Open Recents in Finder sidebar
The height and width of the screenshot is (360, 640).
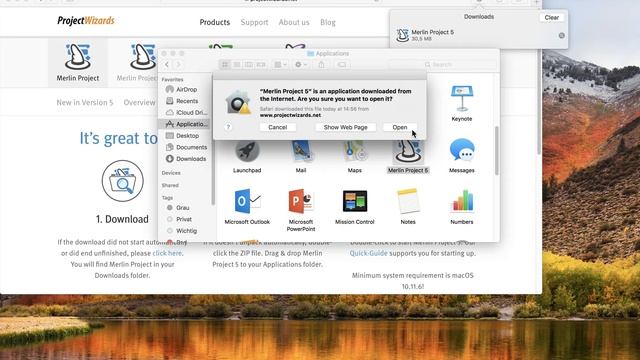coord(186,101)
